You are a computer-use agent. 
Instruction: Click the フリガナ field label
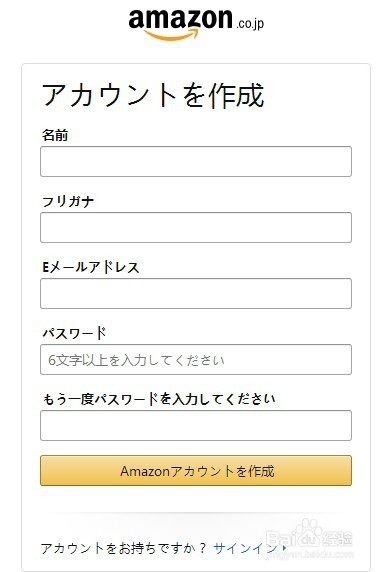[x=68, y=201]
